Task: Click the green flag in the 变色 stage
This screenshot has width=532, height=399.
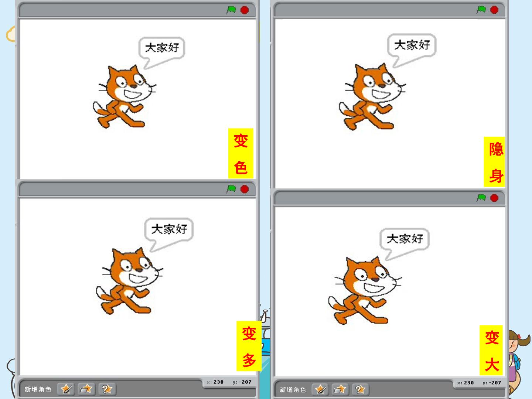Action: point(231,10)
